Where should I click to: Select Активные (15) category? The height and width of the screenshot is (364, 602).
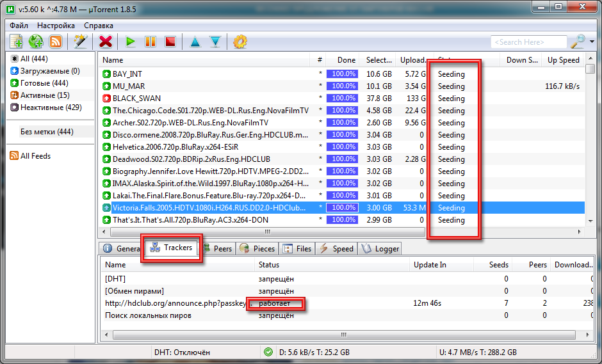click(x=40, y=95)
